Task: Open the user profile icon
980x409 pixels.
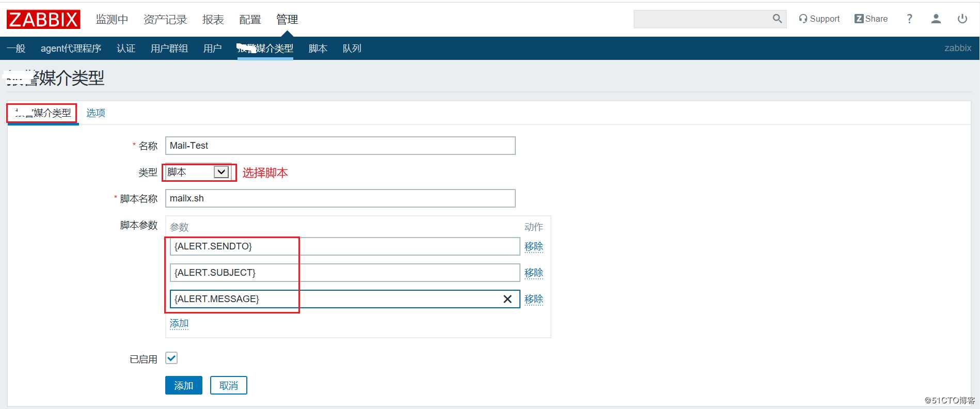Action: pyautogui.click(x=936, y=19)
